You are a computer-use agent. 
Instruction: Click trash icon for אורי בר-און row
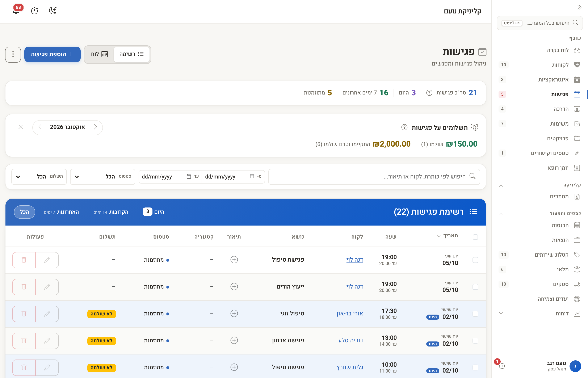click(x=24, y=314)
